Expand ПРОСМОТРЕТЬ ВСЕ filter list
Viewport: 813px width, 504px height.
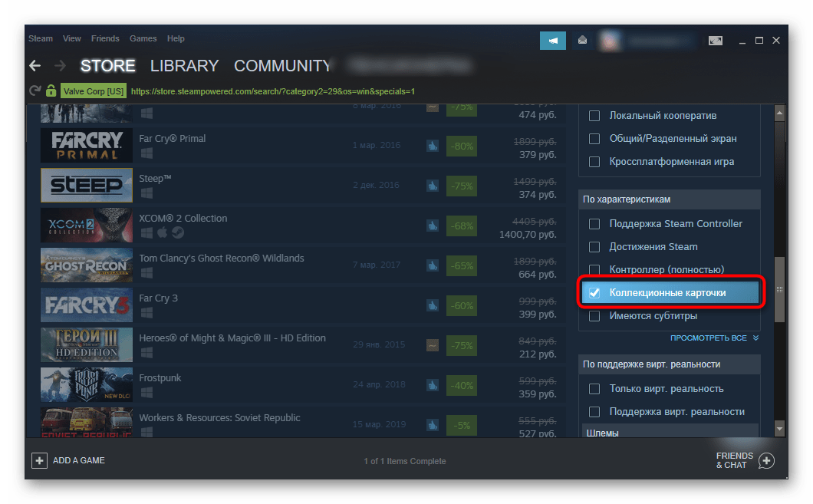click(x=714, y=338)
